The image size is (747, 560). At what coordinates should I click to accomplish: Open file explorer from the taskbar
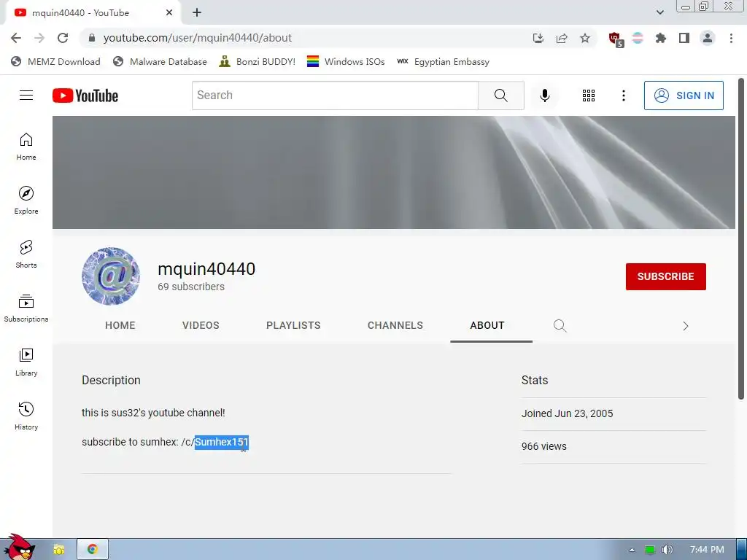pos(58,550)
